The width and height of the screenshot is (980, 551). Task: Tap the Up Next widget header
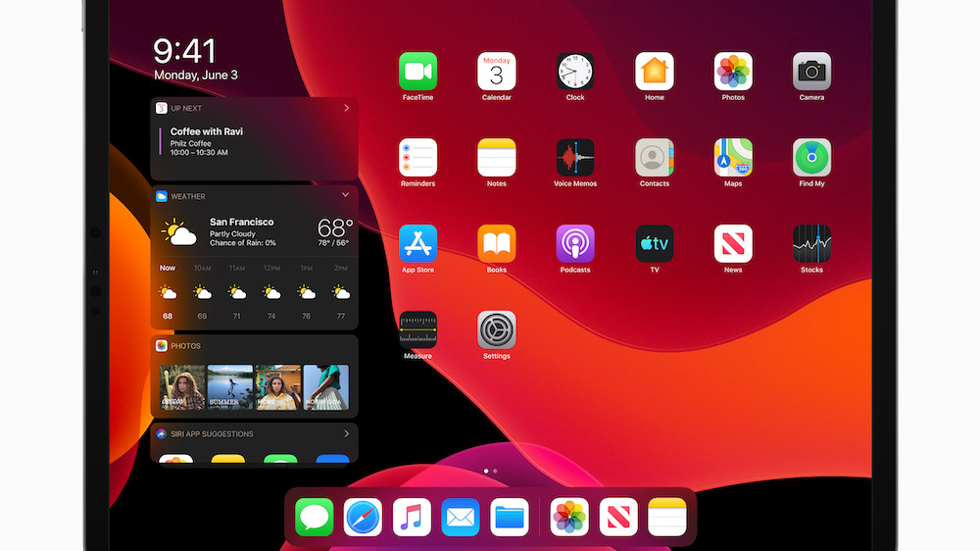(254, 108)
